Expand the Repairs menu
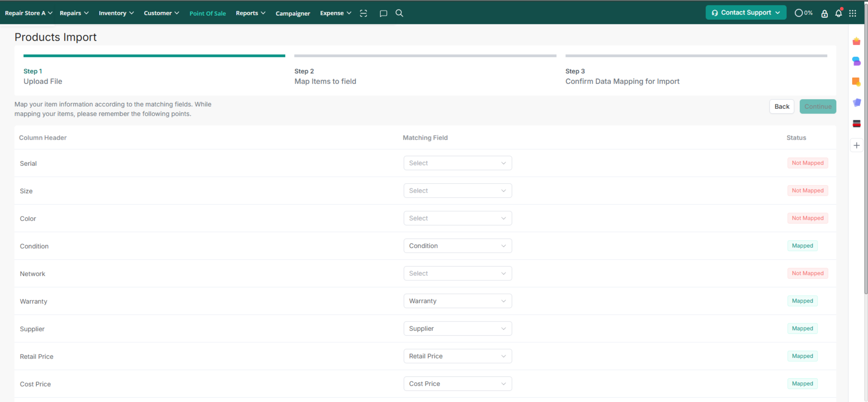The width and height of the screenshot is (868, 402). tap(74, 13)
